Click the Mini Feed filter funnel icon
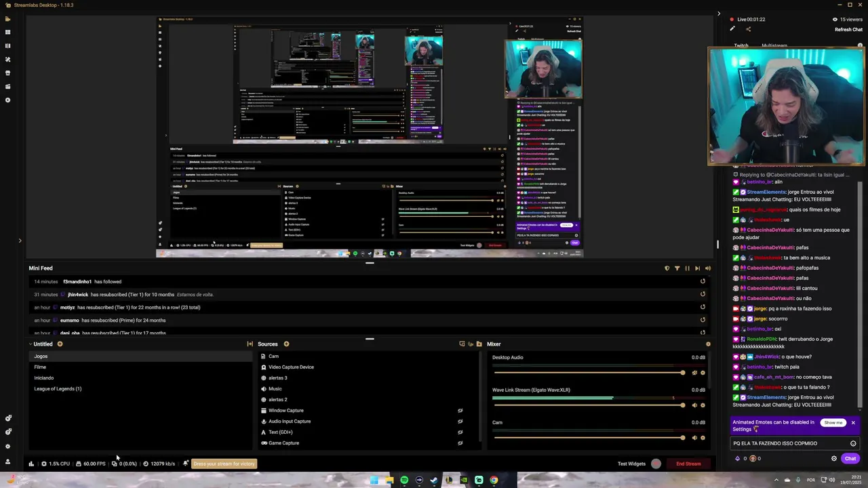 coord(677,268)
